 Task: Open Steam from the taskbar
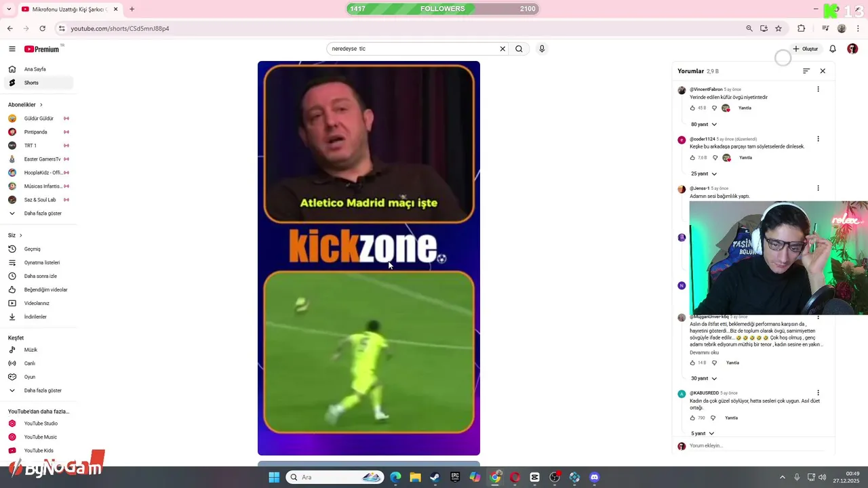435,477
